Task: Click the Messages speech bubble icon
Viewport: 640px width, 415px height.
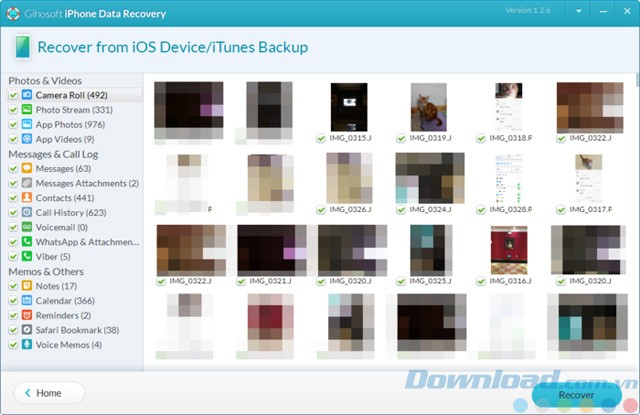Action: pyautogui.click(x=26, y=169)
